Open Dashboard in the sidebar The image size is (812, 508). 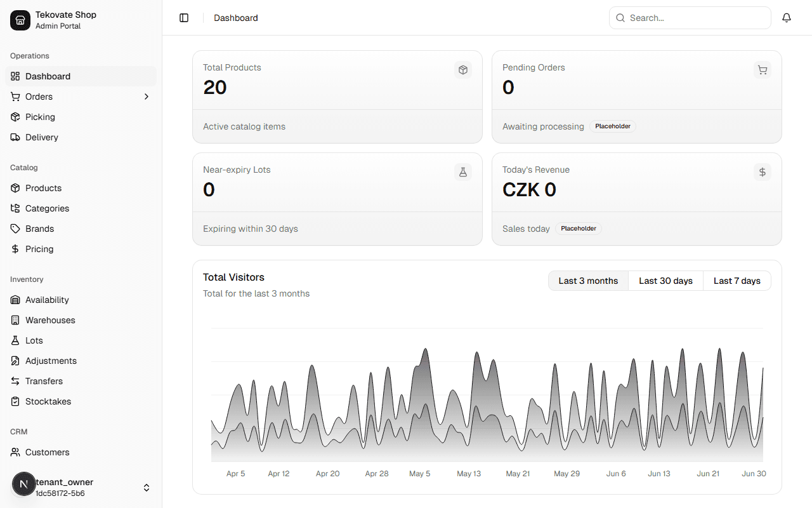click(x=81, y=76)
